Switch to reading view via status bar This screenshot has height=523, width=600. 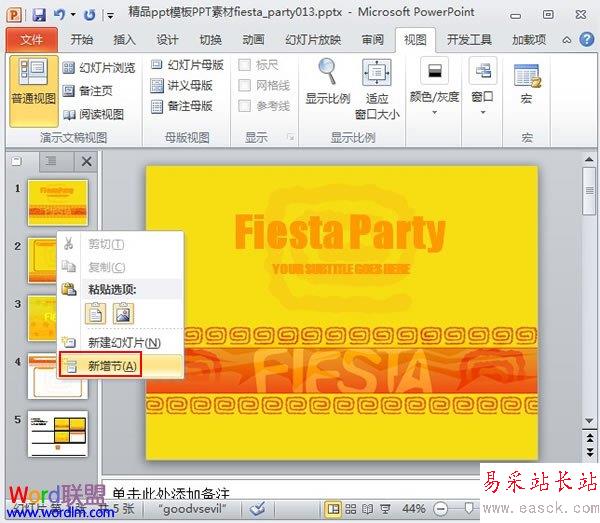point(367,509)
